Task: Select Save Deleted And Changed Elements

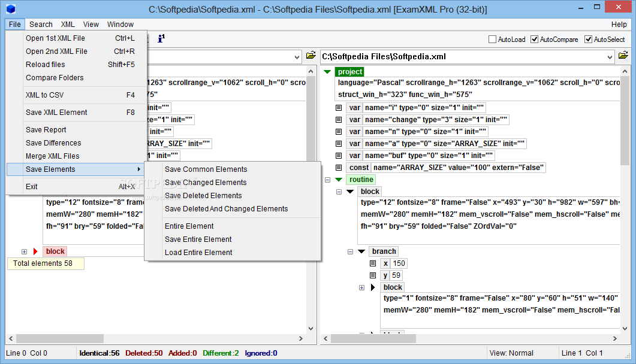Action: 233,209
